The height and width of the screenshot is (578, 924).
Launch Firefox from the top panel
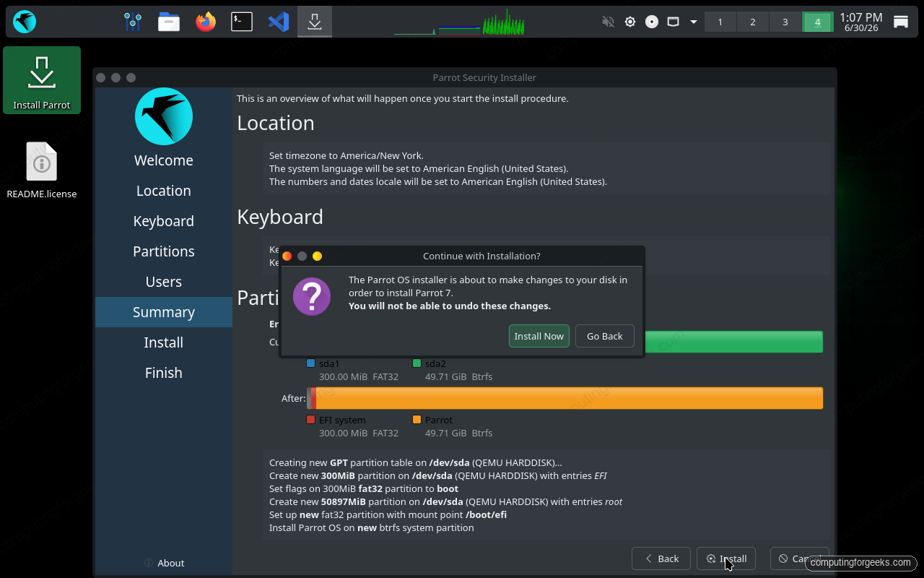206,22
